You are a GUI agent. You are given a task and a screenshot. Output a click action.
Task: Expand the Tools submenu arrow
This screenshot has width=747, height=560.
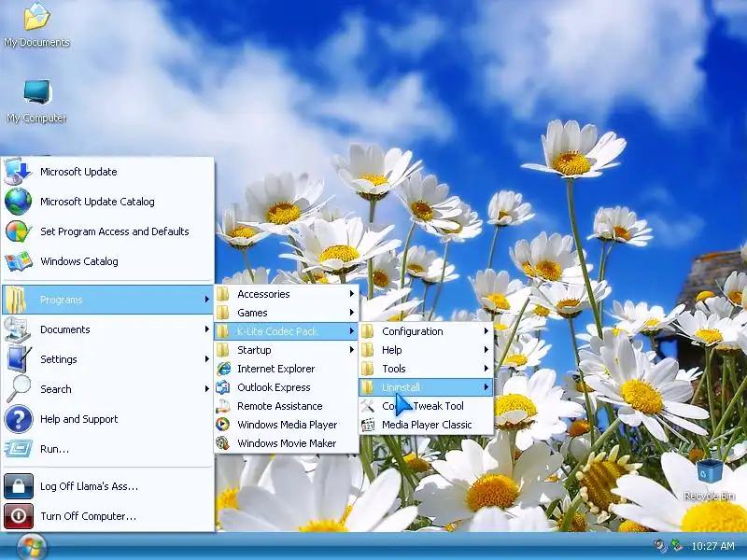[x=486, y=368]
